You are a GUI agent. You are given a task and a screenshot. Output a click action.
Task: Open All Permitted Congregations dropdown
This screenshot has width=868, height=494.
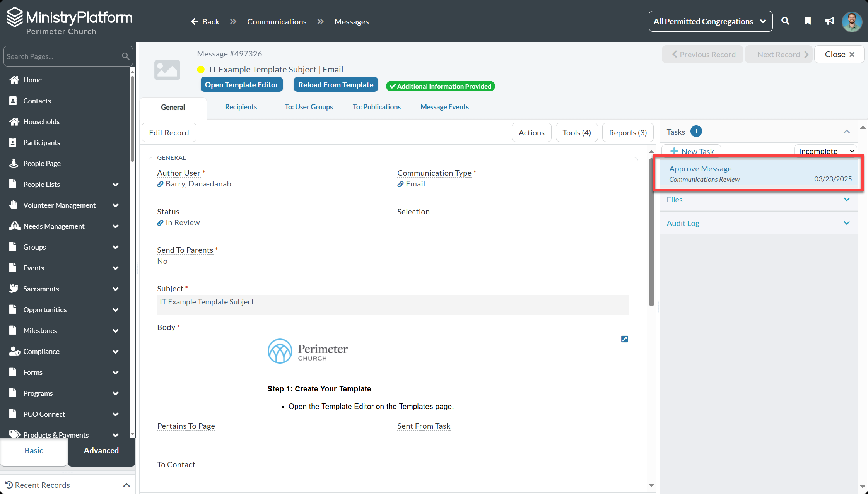pos(710,21)
